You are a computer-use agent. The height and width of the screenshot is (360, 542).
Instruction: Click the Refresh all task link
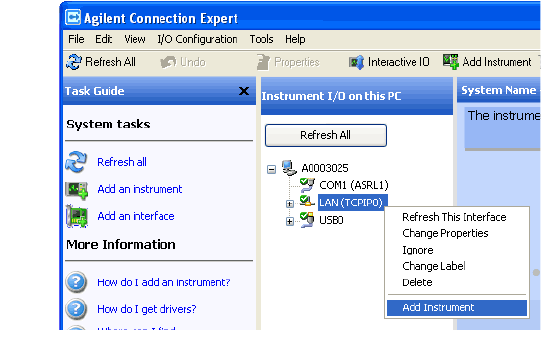point(122,162)
